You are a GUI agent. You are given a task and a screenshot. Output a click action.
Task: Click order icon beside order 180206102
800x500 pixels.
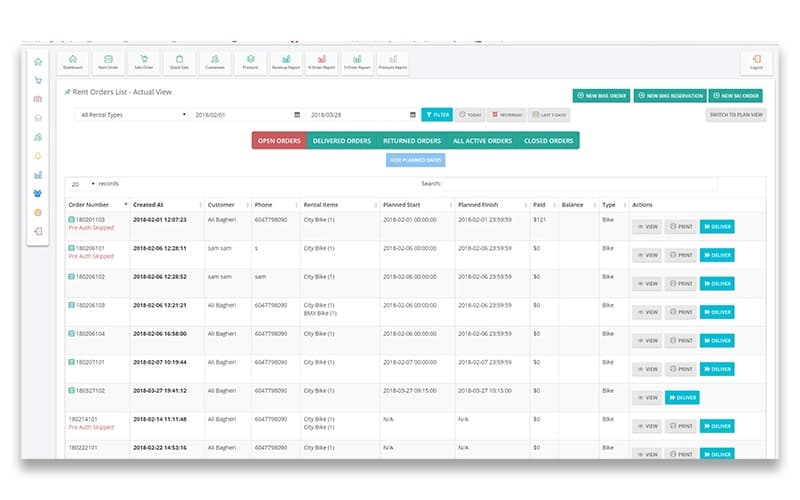71,277
